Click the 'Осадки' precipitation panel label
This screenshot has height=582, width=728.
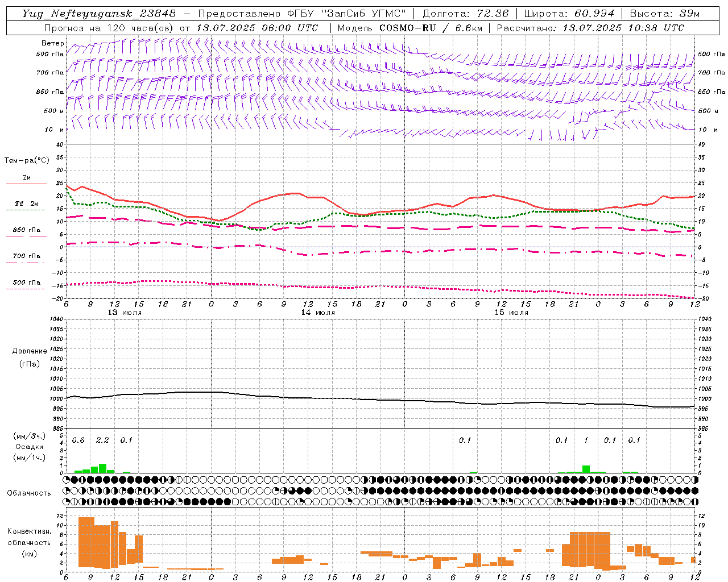click(x=29, y=447)
